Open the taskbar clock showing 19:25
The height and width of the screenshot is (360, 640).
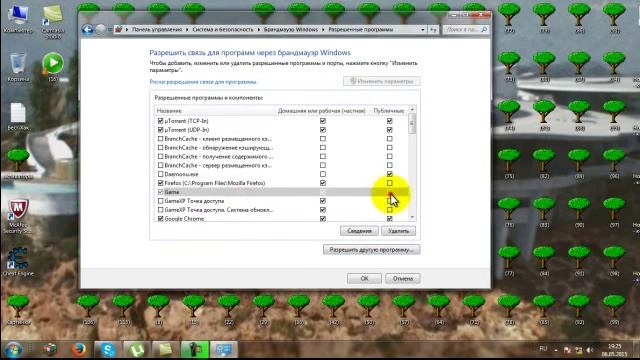614,350
